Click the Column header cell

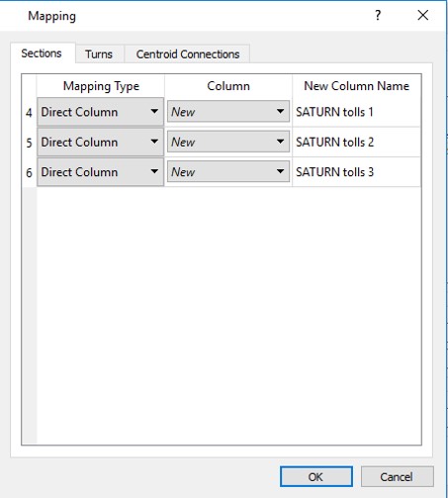[x=228, y=86]
